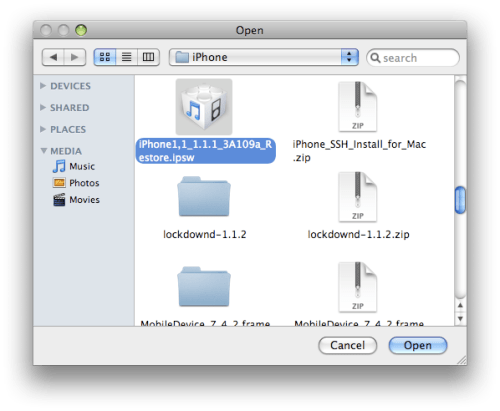Select the iPhone1,1 Restore.ipsw file icon
500x411 pixels.
coord(204,107)
